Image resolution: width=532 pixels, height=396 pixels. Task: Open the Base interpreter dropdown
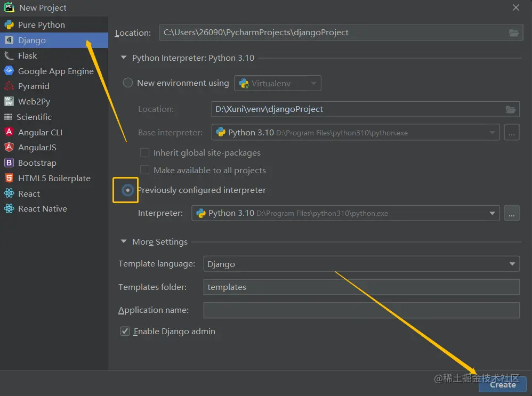[x=356, y=132]
